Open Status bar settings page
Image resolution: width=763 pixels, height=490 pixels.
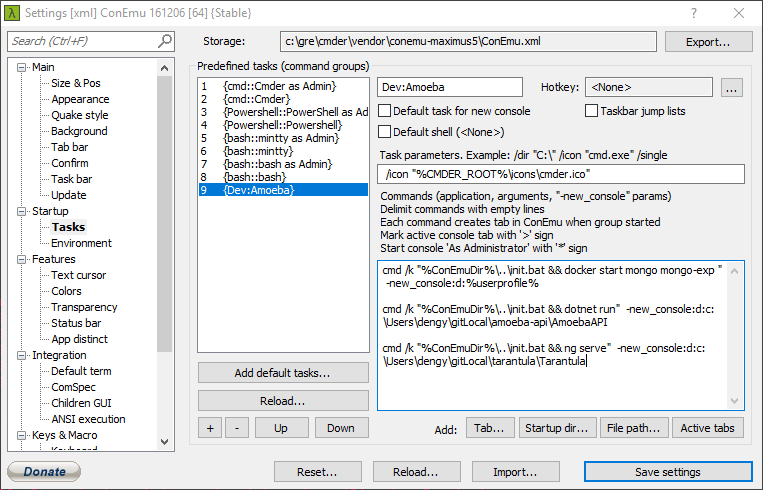click(x=76, y=324)
